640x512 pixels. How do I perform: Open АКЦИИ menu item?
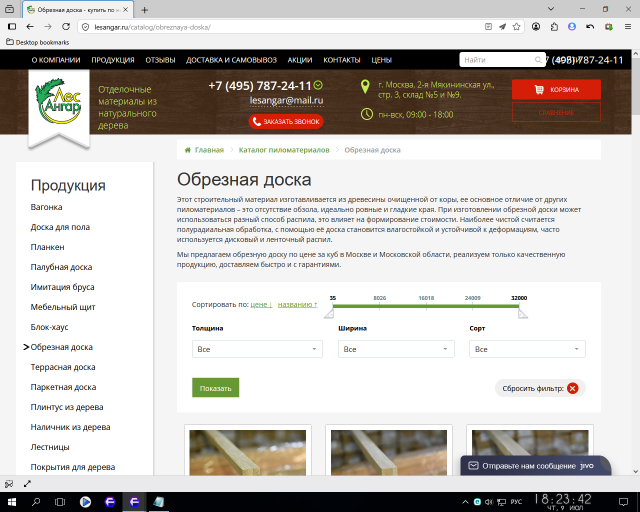click(300, 60)
